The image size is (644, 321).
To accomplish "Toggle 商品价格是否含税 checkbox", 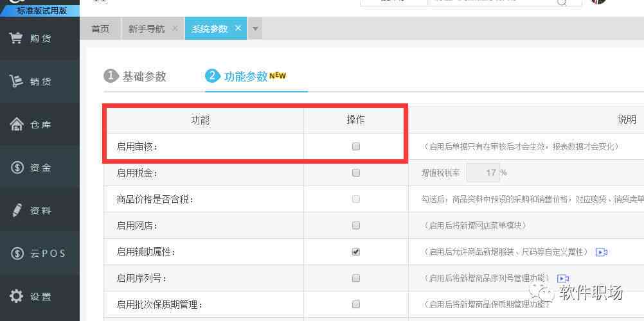I will point(356,199).
